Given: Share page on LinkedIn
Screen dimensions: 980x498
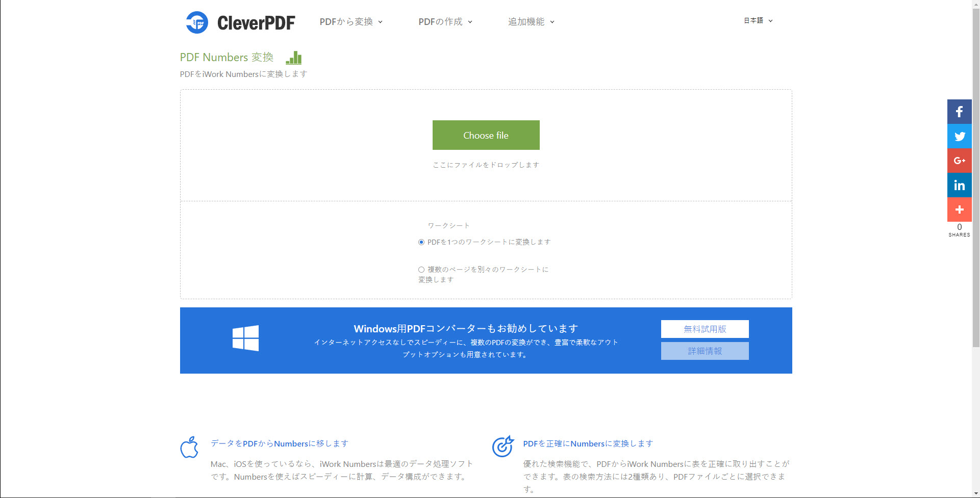Looking at the screenshot, I should (959, 185).
